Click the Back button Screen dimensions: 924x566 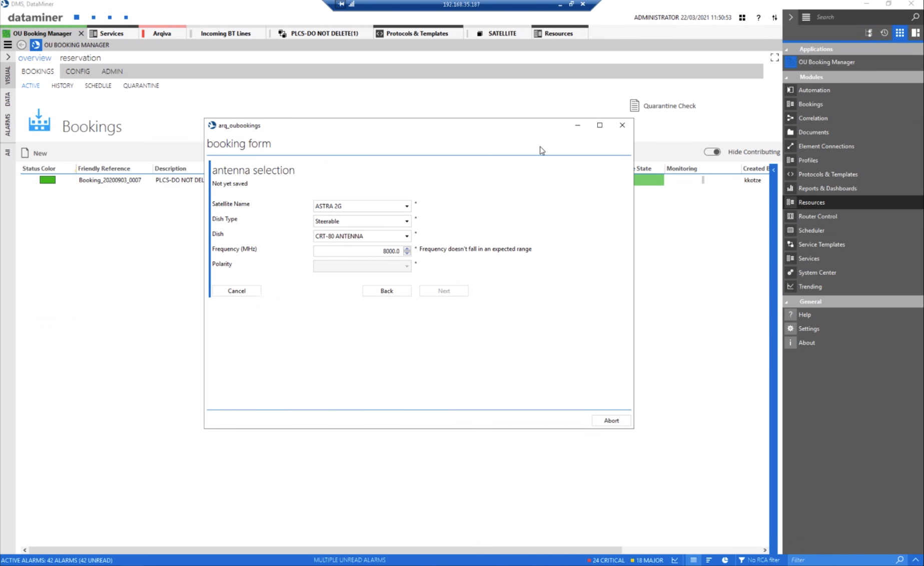tap(387, 291)
